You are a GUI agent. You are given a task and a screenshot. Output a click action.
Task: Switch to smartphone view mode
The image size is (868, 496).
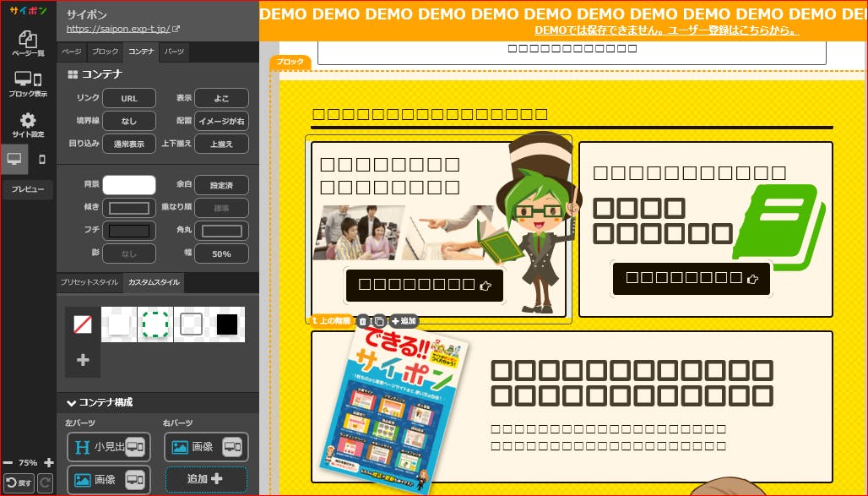click(x=42, y=159)
